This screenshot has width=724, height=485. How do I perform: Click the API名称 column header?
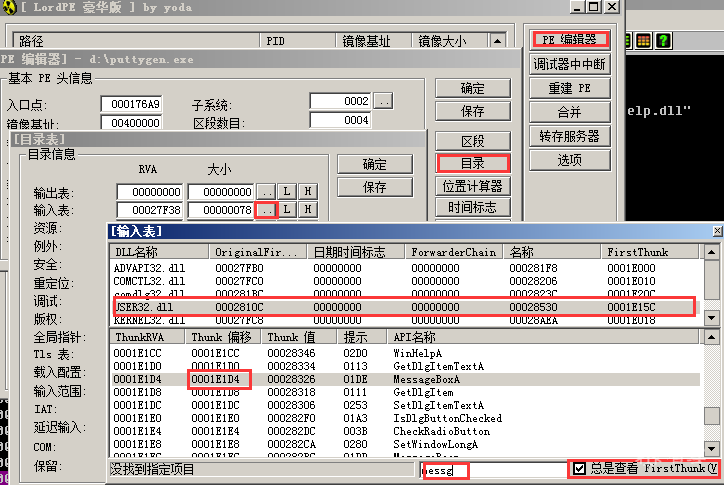543,337
